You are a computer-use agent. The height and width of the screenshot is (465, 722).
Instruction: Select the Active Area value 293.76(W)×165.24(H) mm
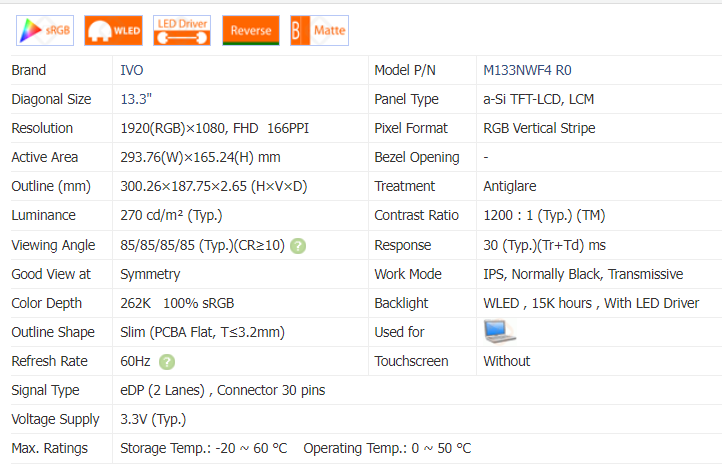tap(200, 157)
